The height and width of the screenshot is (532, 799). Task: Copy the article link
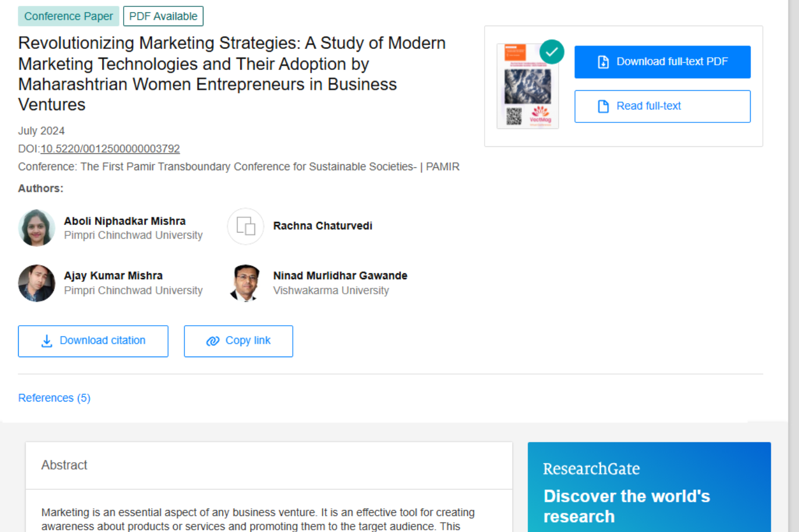pos(238,341)
